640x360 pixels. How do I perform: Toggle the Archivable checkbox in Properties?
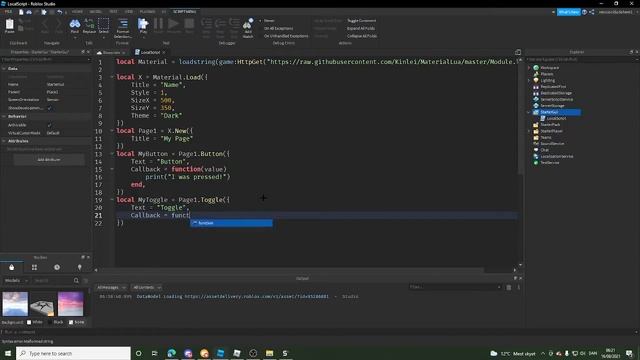point(49,125)
